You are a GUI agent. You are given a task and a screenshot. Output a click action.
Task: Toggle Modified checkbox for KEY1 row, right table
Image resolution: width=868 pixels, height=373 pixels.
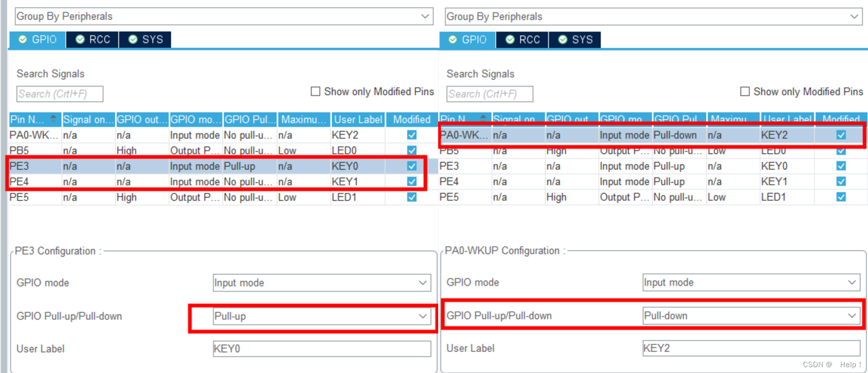841,182
